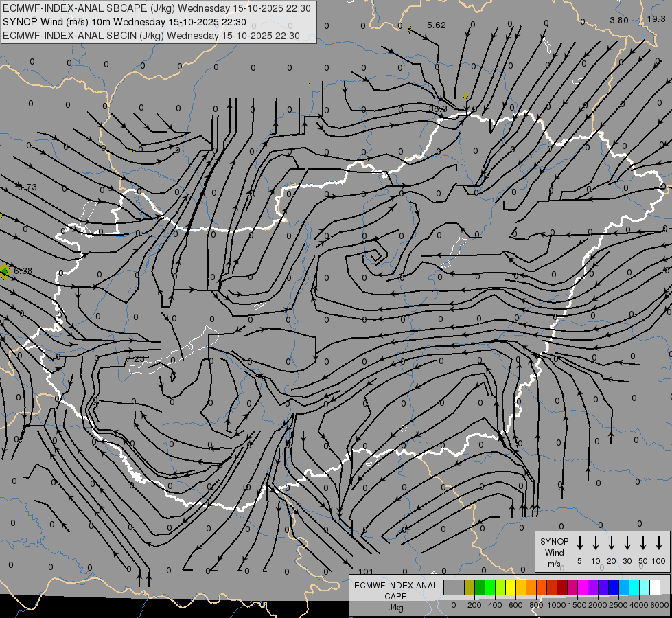Click the 100 m/s label in the wind legend

(x=659, y=561)
